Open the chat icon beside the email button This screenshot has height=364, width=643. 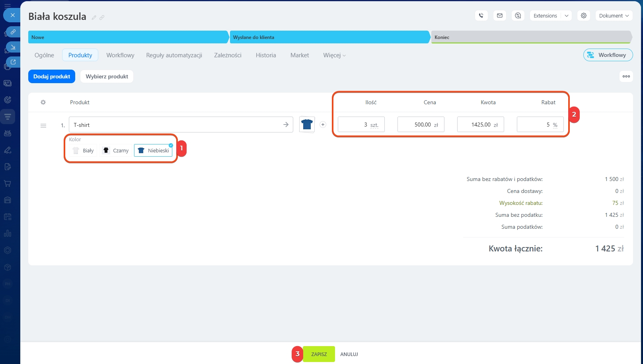coord(518,16)
